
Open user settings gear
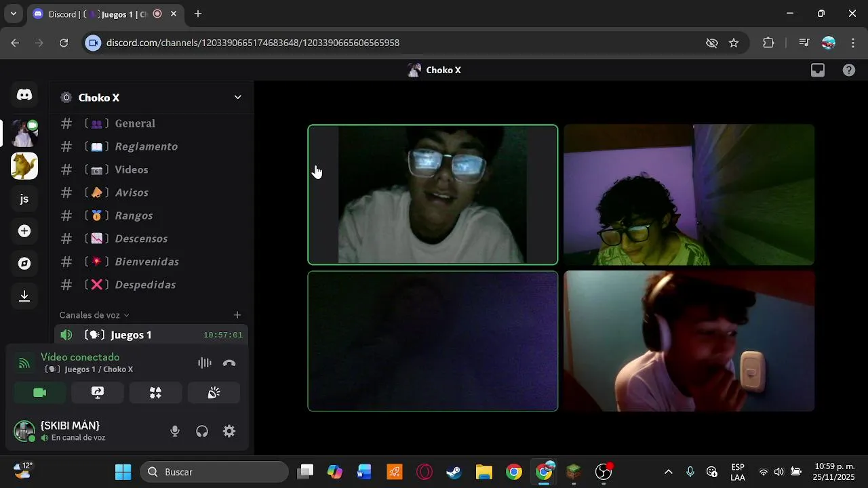coord(229,431)
